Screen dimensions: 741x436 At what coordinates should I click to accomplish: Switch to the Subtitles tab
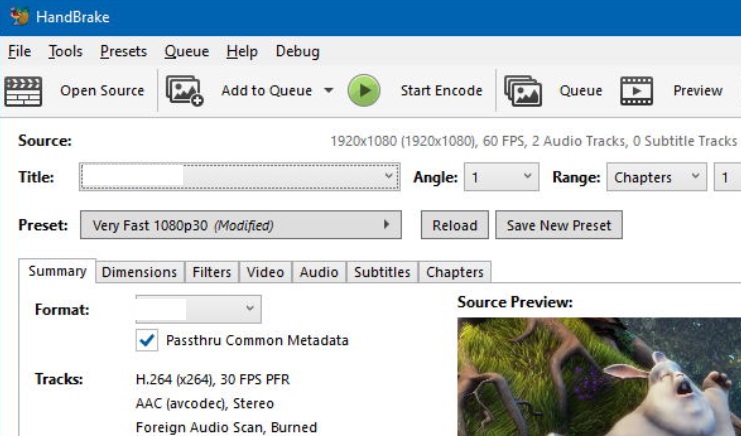pos(382,272)
